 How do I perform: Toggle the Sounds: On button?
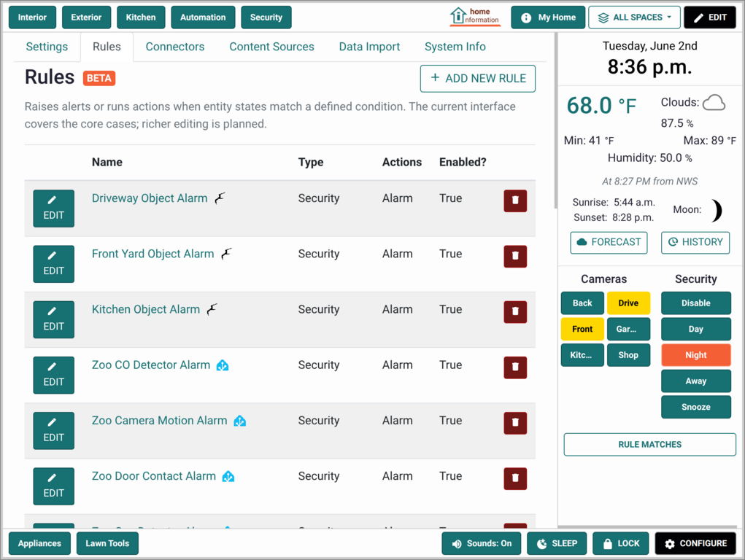(x=481, y=543)
